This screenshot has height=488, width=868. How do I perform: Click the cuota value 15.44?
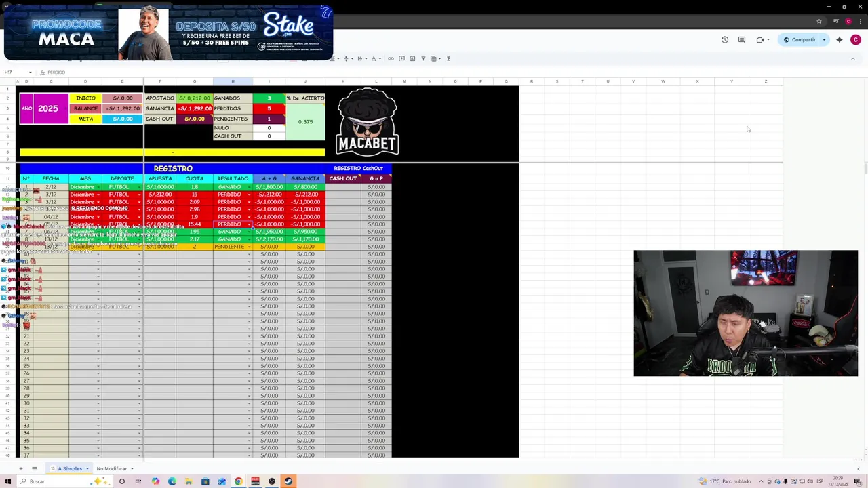[x=195, y=224]
